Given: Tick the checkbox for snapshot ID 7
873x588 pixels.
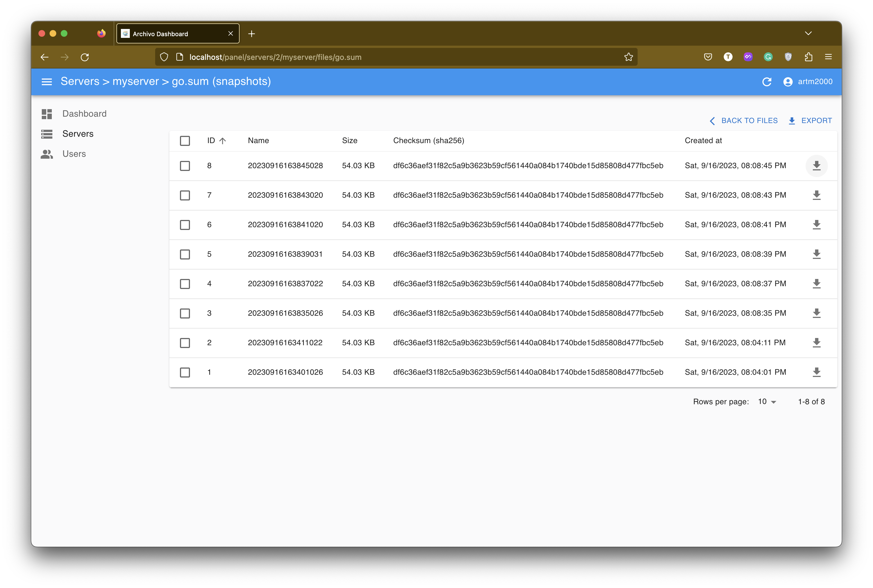Looking at the screenshot, I should coord(185,195).
